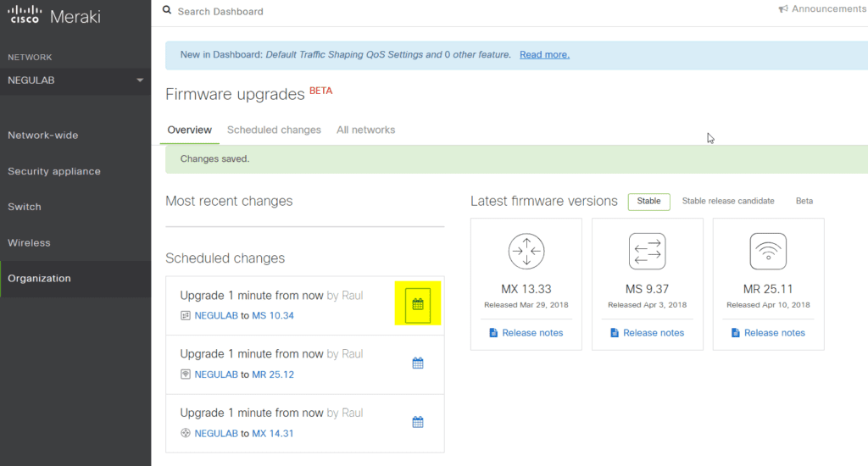Image resolution: width=868 pixels, height=466 pixels.
Task: Click the 'MR 25.11' version label
Action: pos(768,289)
